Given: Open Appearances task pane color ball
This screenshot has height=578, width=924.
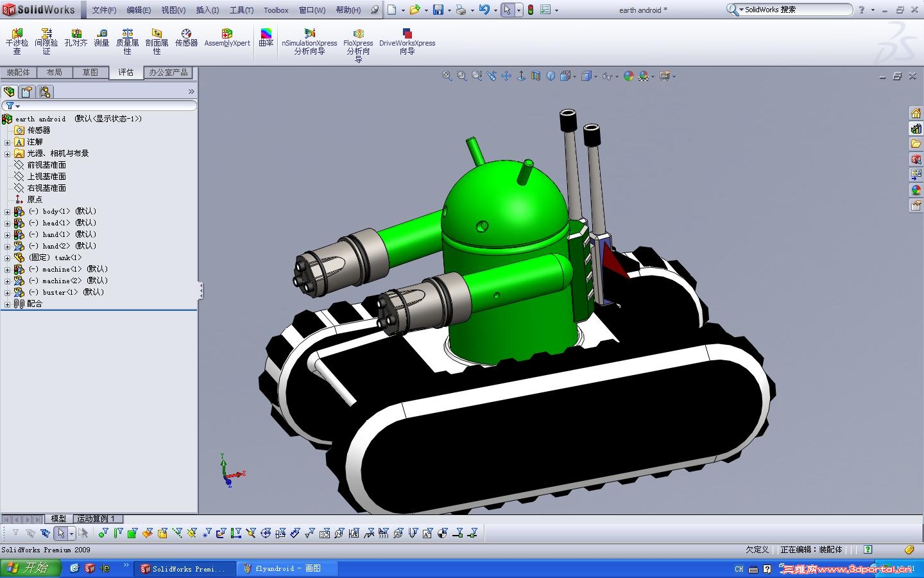Looking at the screenshot, I should [x=916, y=190].
